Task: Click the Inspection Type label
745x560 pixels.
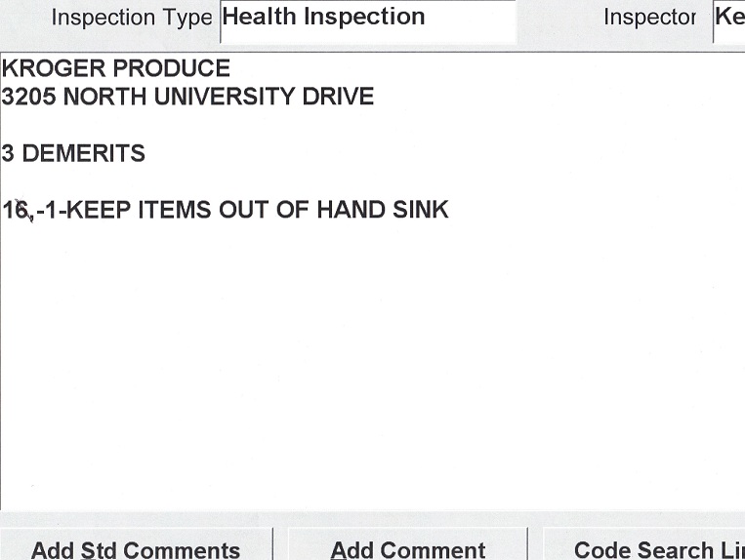Action: (x=131, y=19)
